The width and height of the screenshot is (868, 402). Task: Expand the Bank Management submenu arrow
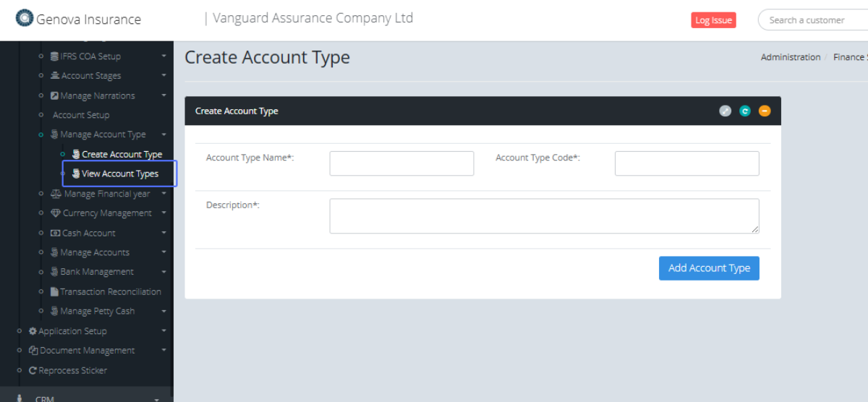pos(164,272)
